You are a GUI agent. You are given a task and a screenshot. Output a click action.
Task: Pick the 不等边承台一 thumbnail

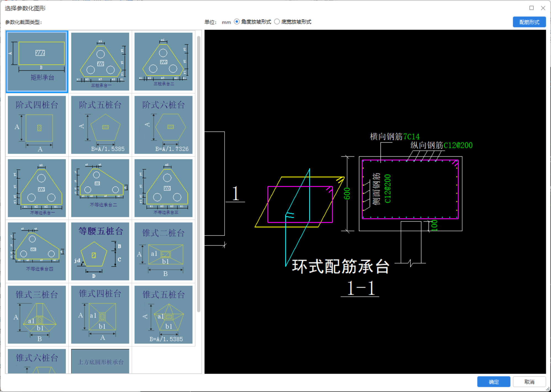pyautogui.click(x=37, y=188)
